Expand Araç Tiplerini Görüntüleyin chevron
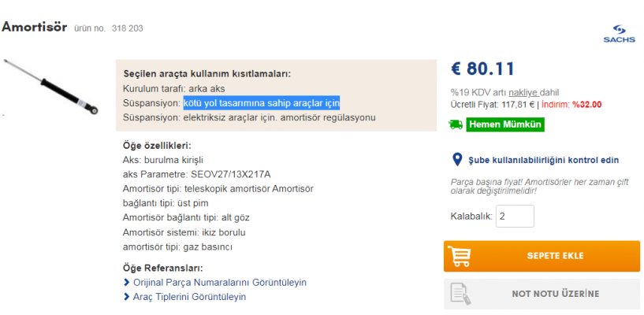This screenshot has width=644, height=315. [126, 297]
